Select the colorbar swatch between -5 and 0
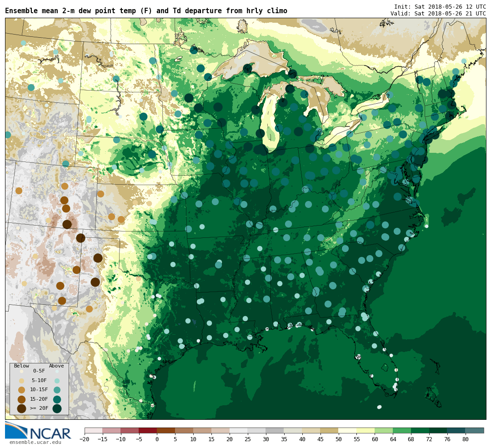The image size is (491, 448). (148, 430)
